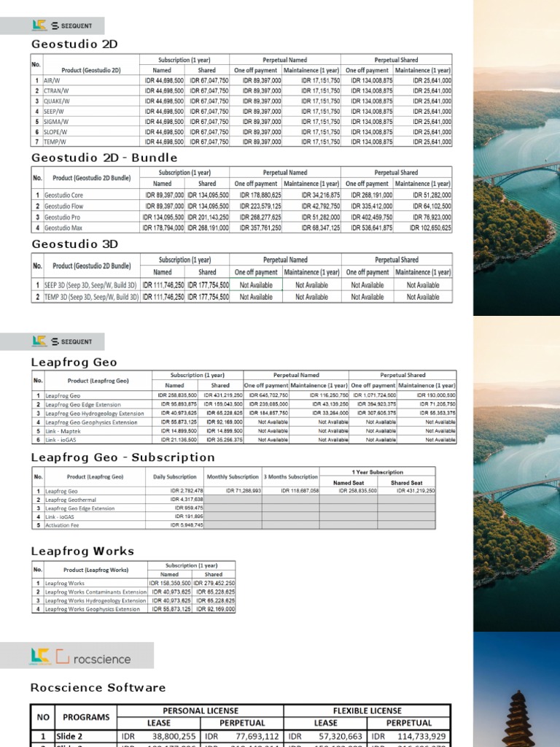Click the AIR/W product name

(52, 80)
